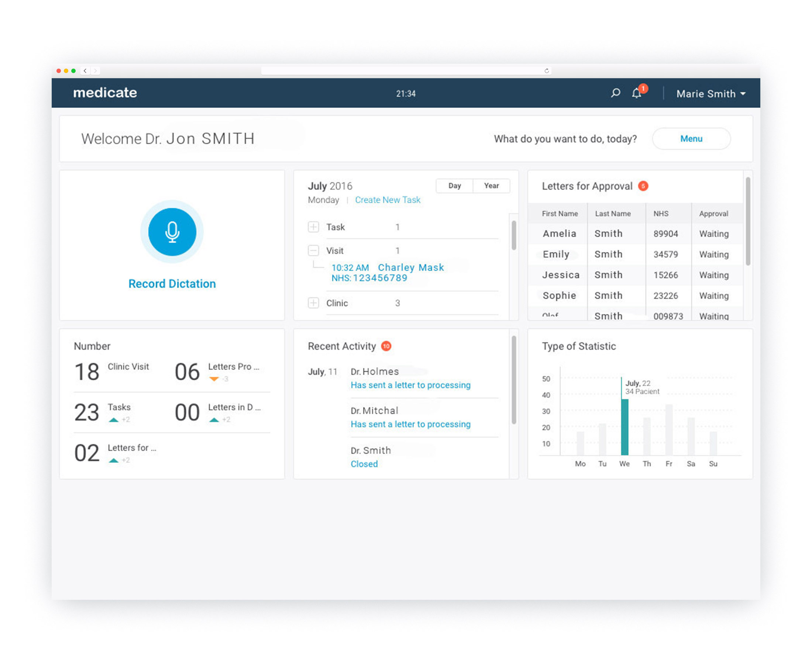Click the browser back arrow
The height and width of the screenshot is (664, 812).
[85, 71]
